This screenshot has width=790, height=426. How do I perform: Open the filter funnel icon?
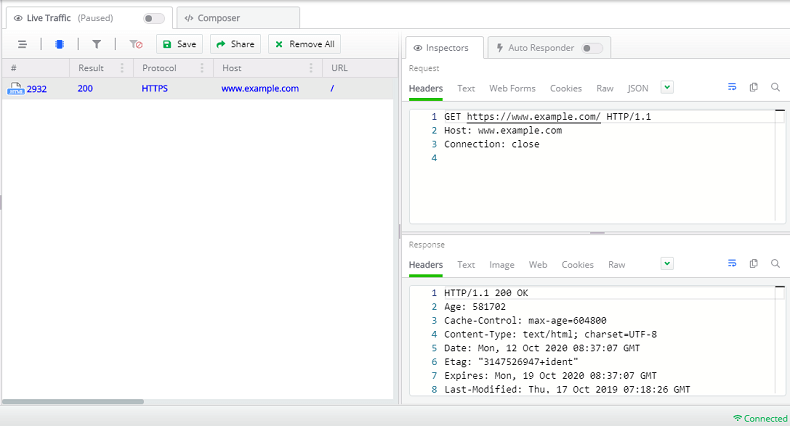tap(96, 44)
